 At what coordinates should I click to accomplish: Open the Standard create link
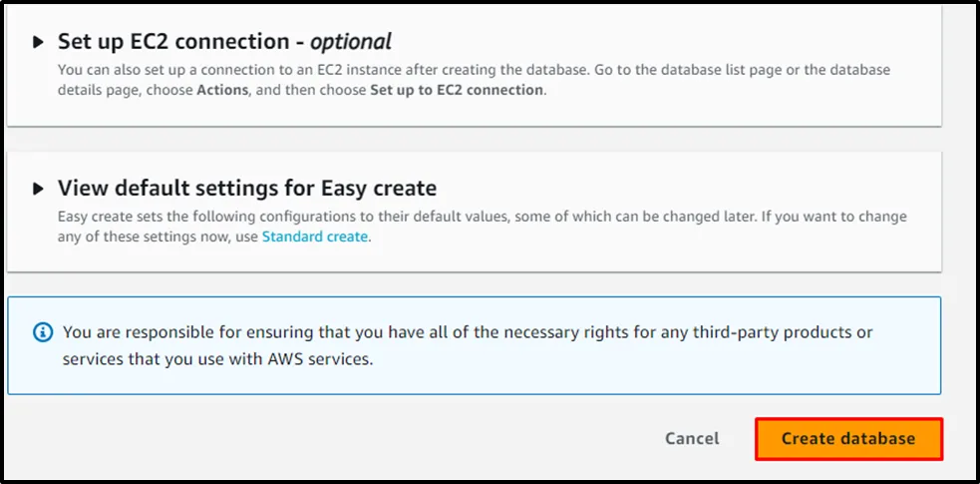pyautogui.click(x=314, y=237)
